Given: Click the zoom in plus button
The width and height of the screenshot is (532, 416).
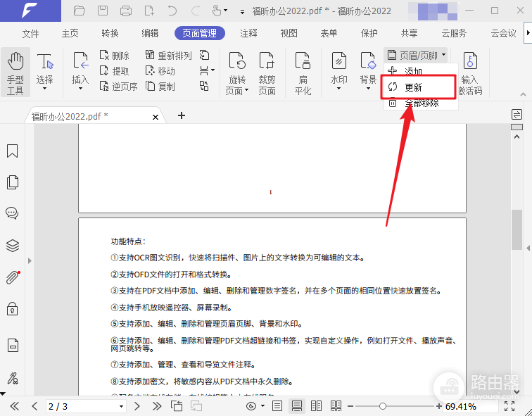Looking at the screenshot, I should (439, 406).
